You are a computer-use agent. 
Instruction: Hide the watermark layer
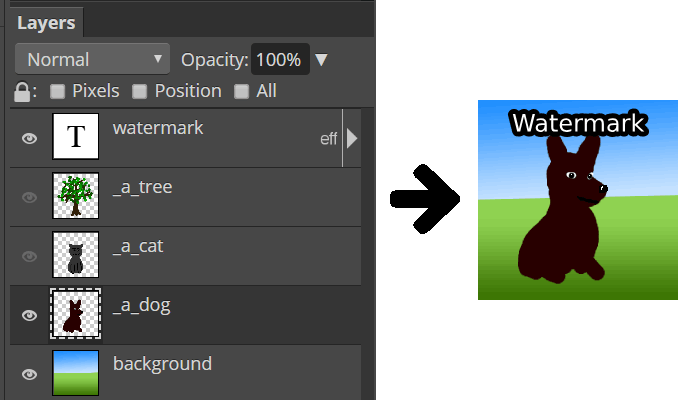pyautogui.click(x=30, y=139)
